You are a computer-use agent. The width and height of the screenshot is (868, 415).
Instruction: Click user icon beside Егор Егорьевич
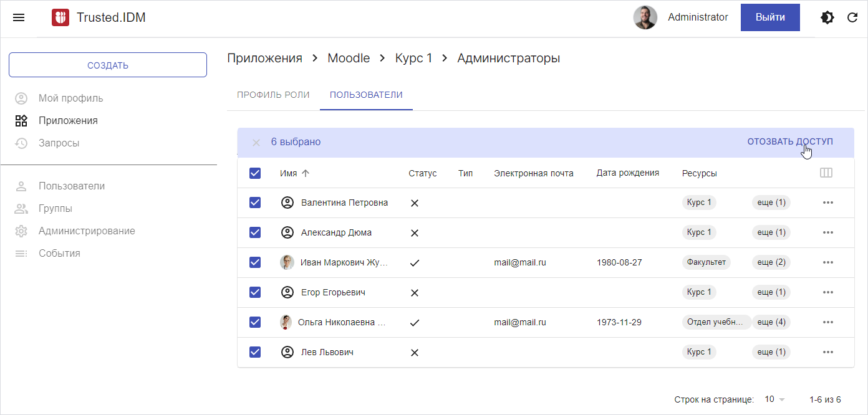[x=287, y=292]
